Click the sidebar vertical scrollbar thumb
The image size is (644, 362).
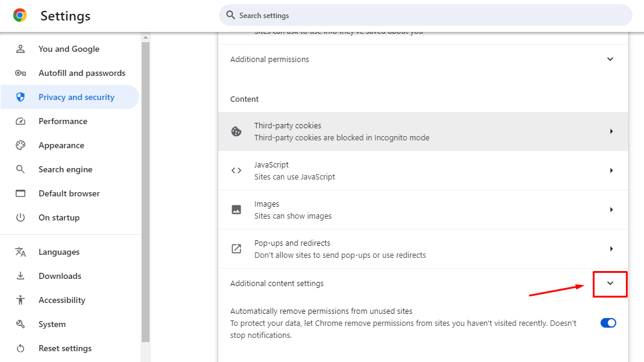point(145,192)
